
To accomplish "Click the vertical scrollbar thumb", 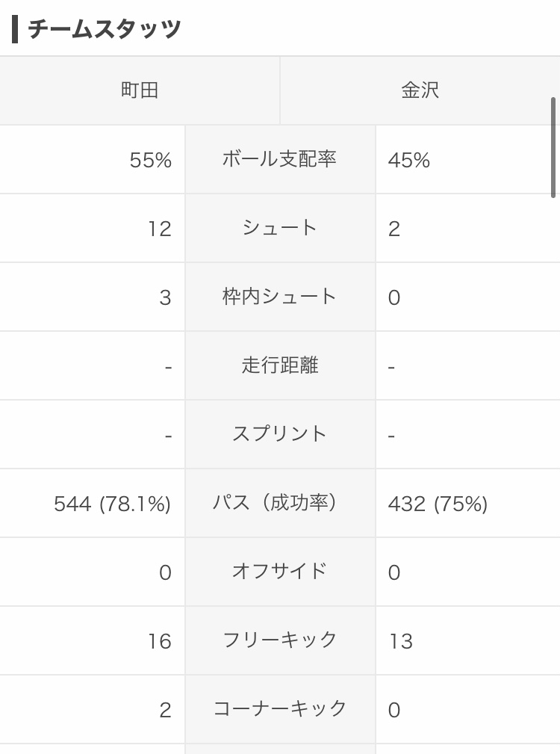I will click(x=553, y=146).
